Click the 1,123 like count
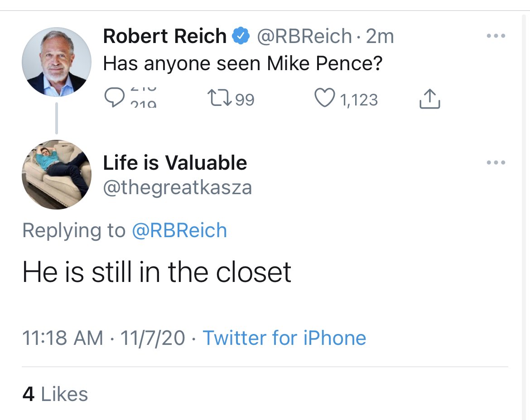 358,100
